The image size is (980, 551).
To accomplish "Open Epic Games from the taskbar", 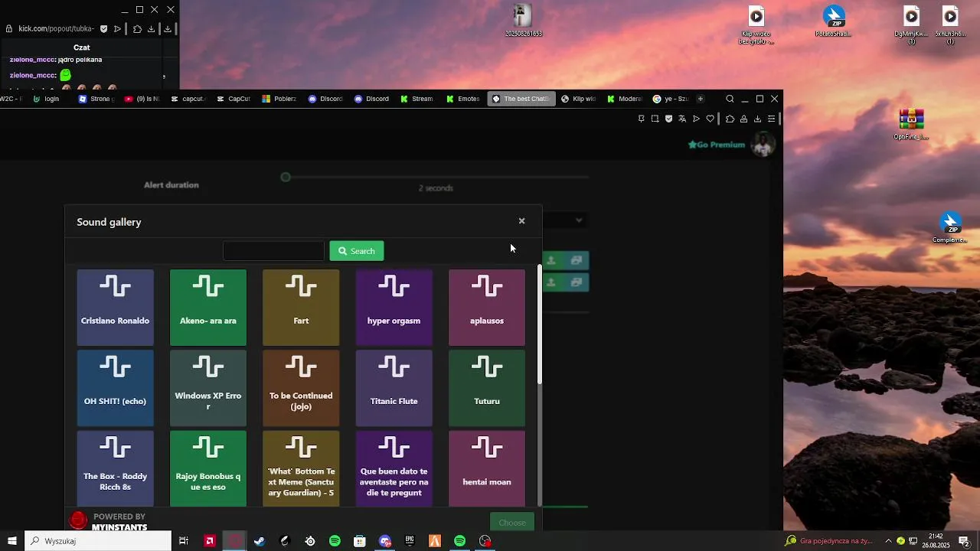I will (x=410, y=541).
